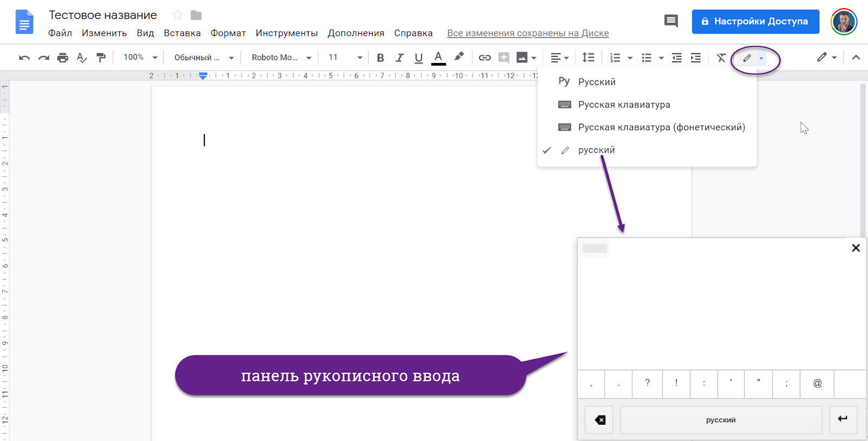This screenshot has width=868, height=441.
Task: Add a comment from toolbar
Action: coord(504,57)
